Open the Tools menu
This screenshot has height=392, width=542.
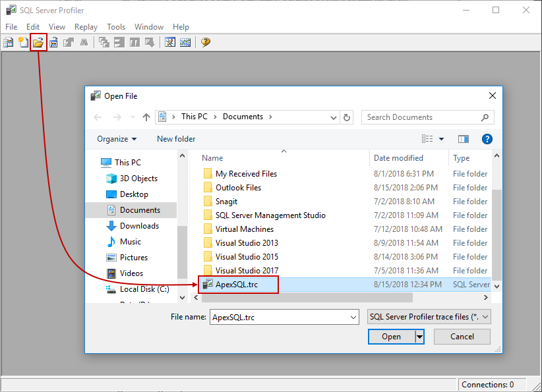coord(116,27)
